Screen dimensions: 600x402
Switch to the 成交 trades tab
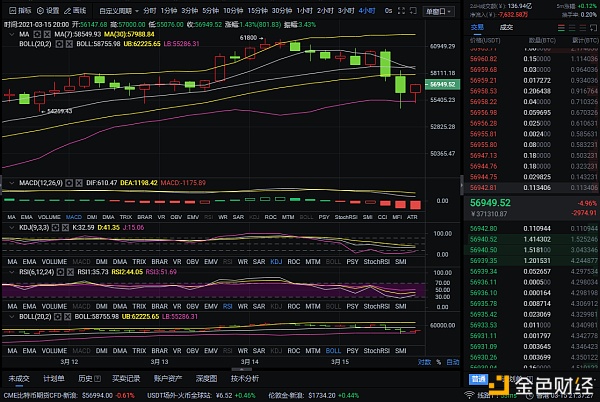(506, 28)
